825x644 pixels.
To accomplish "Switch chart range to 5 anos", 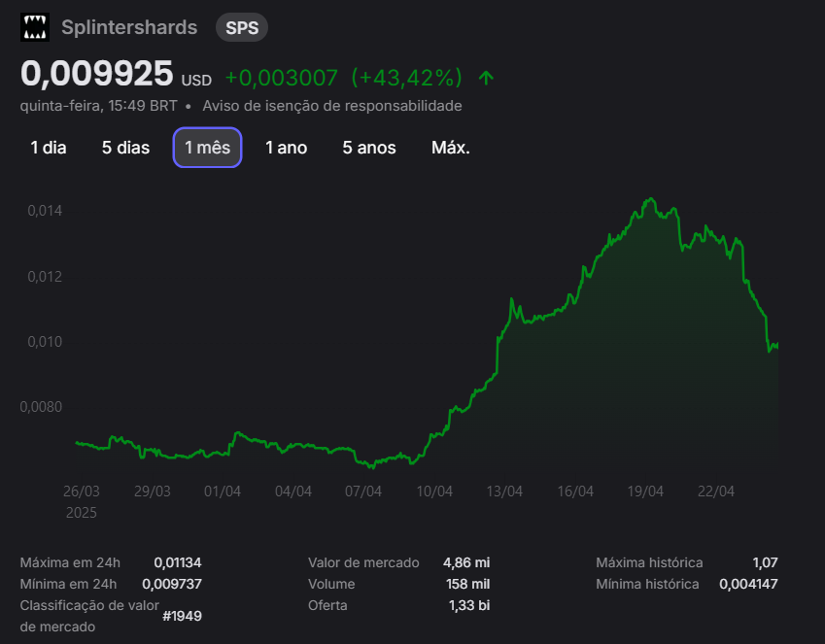I will [x=369, y=148].
